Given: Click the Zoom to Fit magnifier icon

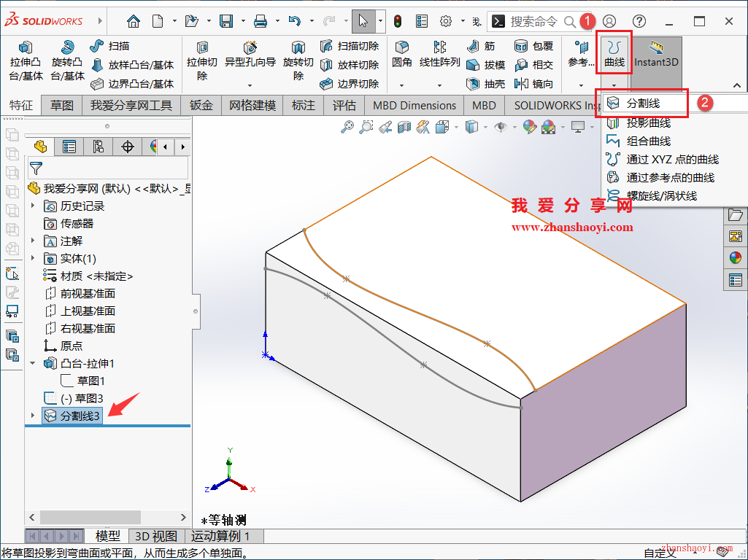Looking at the screenshot, I should pos(347,127).
